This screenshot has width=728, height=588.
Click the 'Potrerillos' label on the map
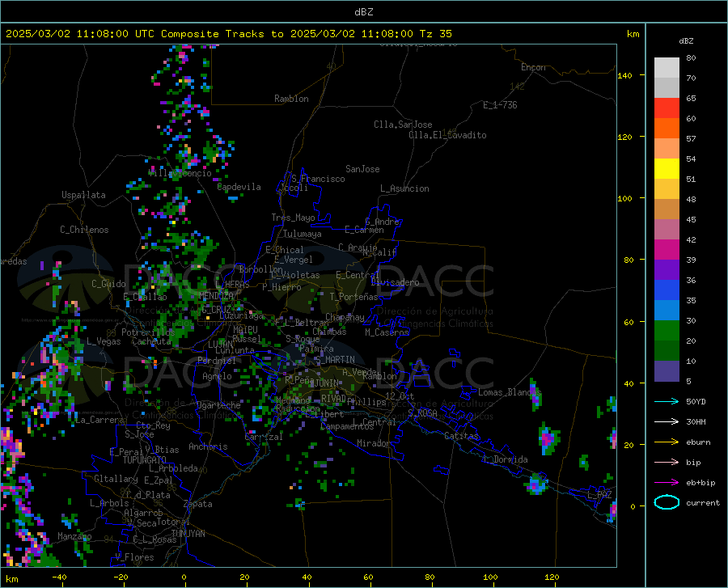(x=148, y=332)
